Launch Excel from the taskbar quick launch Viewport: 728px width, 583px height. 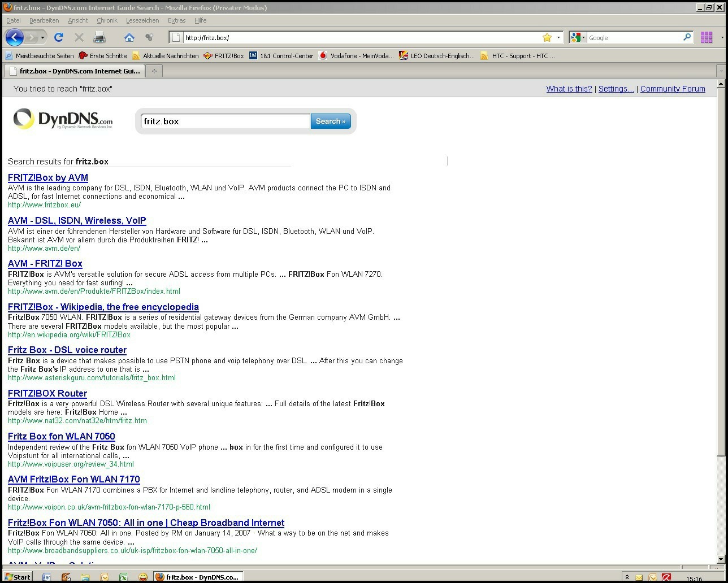(123, 577)
